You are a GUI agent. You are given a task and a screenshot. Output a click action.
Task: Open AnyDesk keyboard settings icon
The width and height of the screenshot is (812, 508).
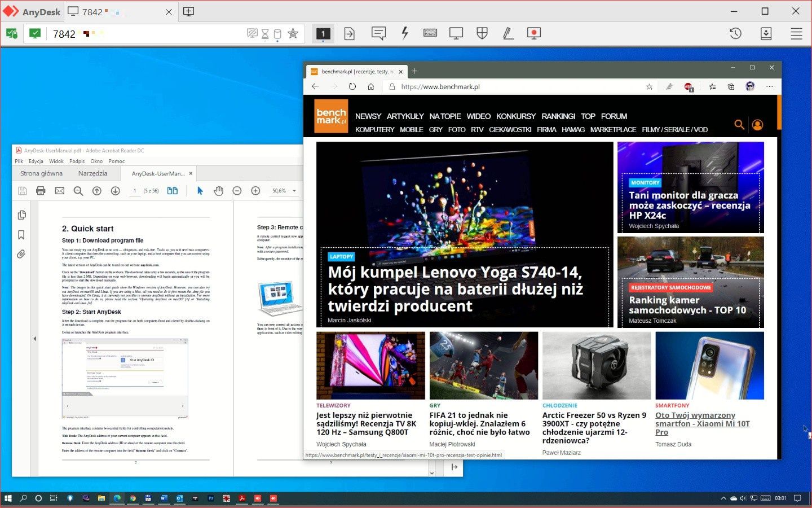pyautogui.click(x=430, y=34)
